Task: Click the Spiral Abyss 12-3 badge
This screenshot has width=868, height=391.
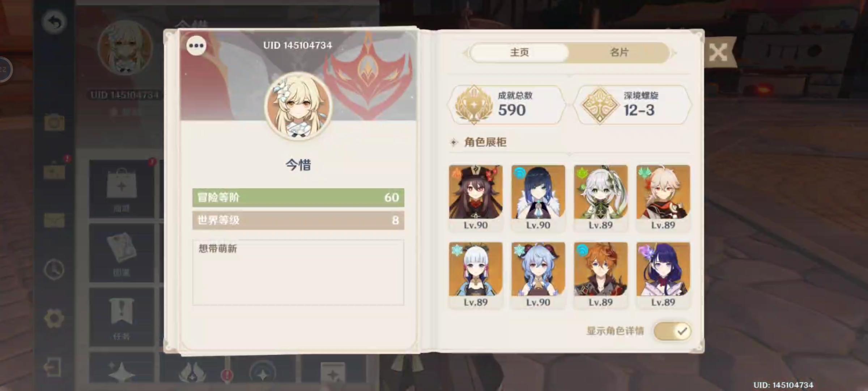Action: [633, 105]
